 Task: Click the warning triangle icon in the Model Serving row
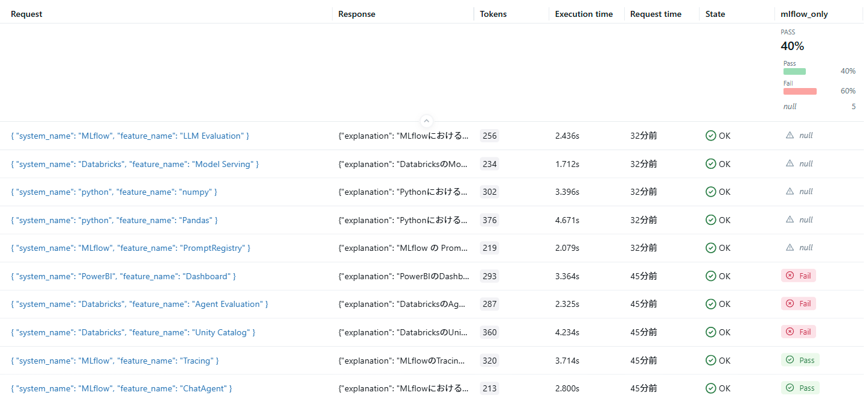click(x=790, y=163)
